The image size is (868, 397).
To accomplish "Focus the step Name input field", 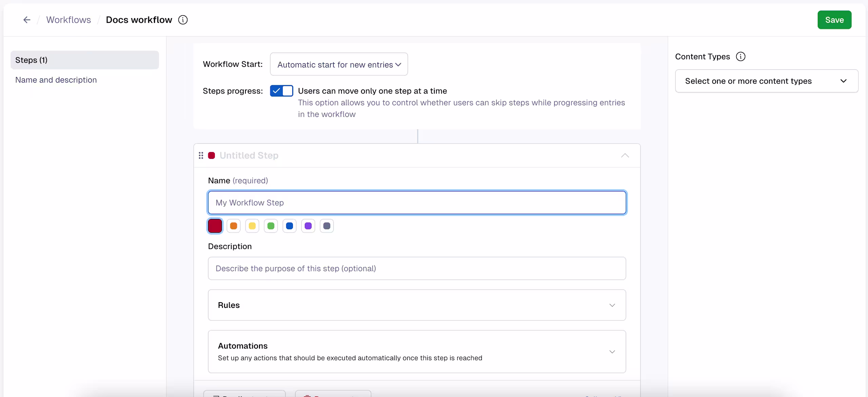I will click(417, 203).
